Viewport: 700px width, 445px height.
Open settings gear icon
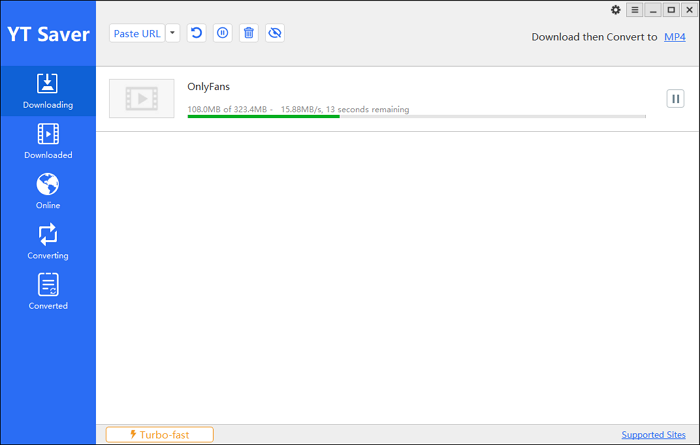(616, 10)
